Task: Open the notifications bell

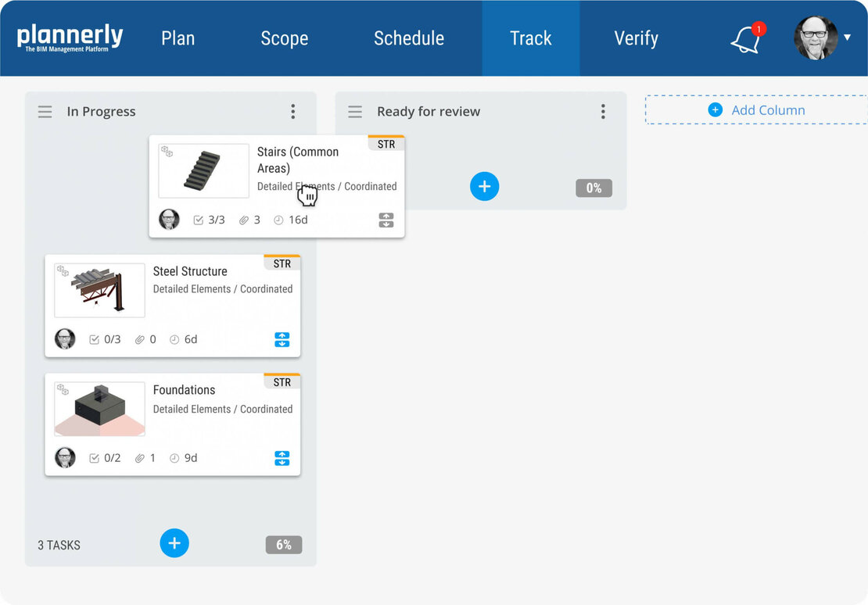Action: [746, 39]
